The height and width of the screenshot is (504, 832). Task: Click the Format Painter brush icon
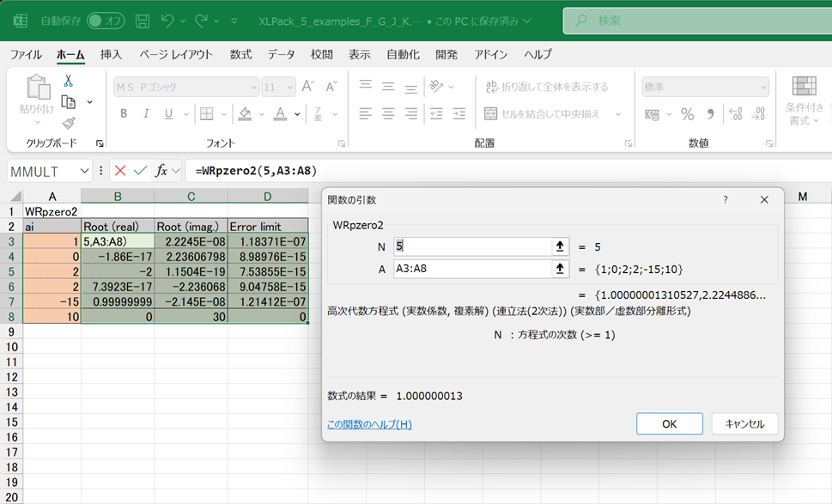point(69,123)
